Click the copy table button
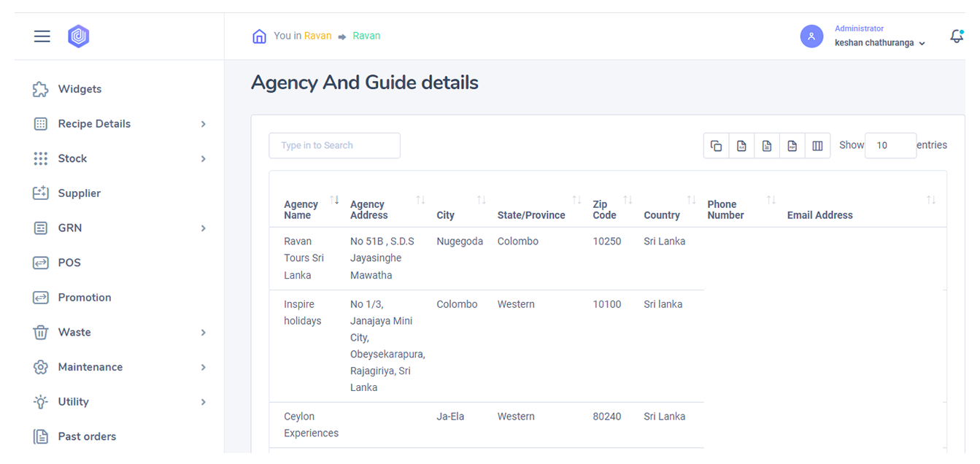The image size is (980, 464). (716, 146)
